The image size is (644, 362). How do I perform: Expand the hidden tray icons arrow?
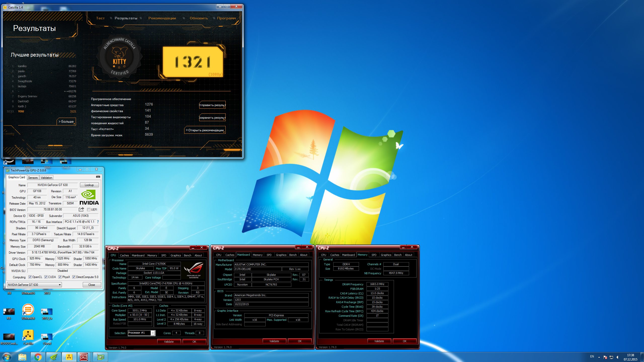click(x=599, y=357)
